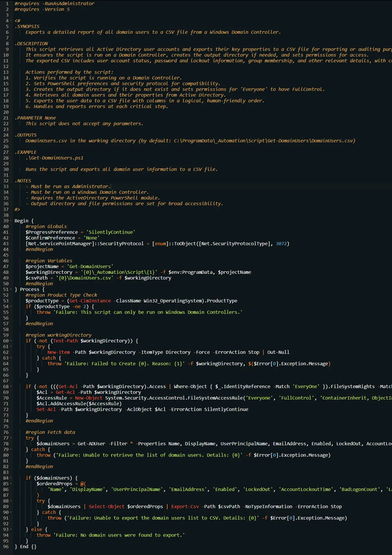Click the '3072' number literal on line 43
Viewport: 392px width, 555px height.
tap(281, 243)
